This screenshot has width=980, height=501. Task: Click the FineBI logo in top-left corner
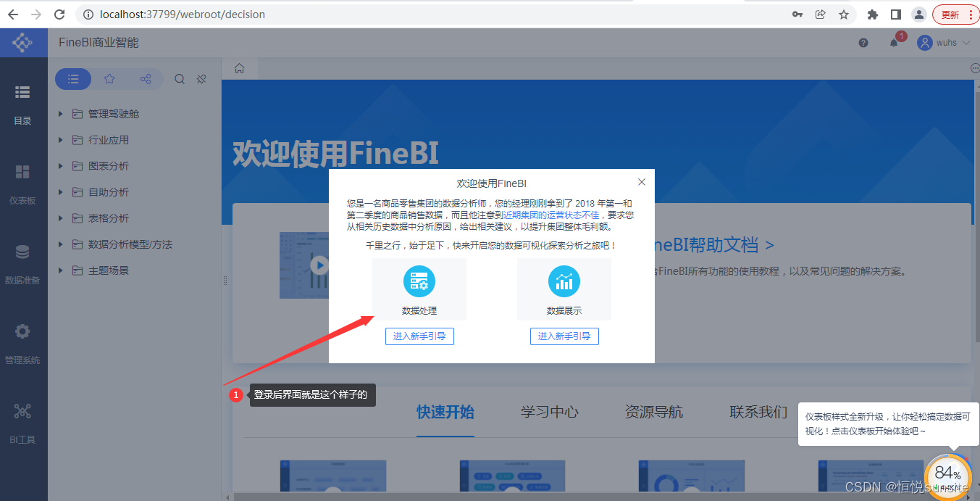[23, 43]
